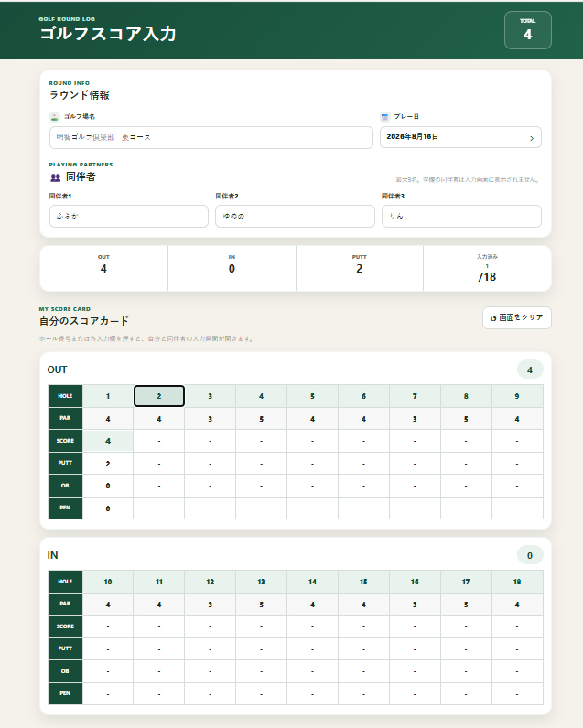
Task: Click the empty SCORE cell for hole 10
Action: [108, 626]
